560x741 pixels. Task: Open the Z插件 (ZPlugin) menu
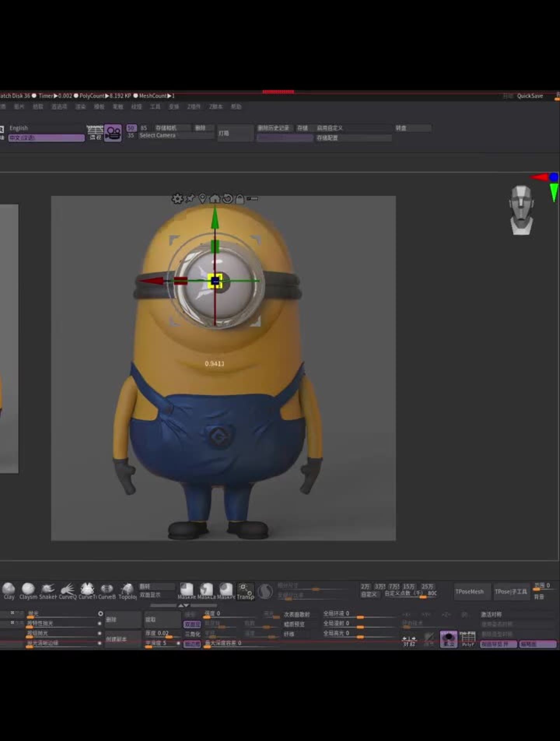(x=194, y=107)
